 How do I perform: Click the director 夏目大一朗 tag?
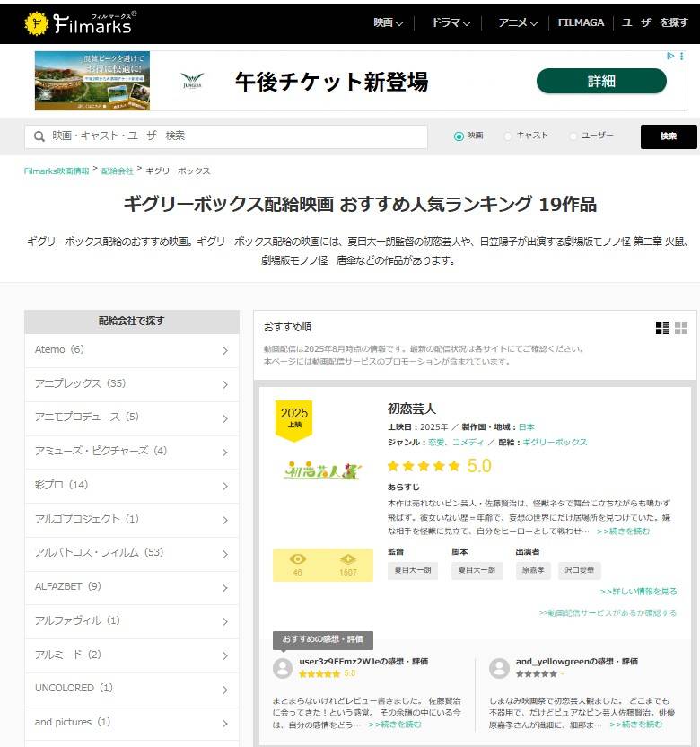pyautogui.click(x=413, y=570)
